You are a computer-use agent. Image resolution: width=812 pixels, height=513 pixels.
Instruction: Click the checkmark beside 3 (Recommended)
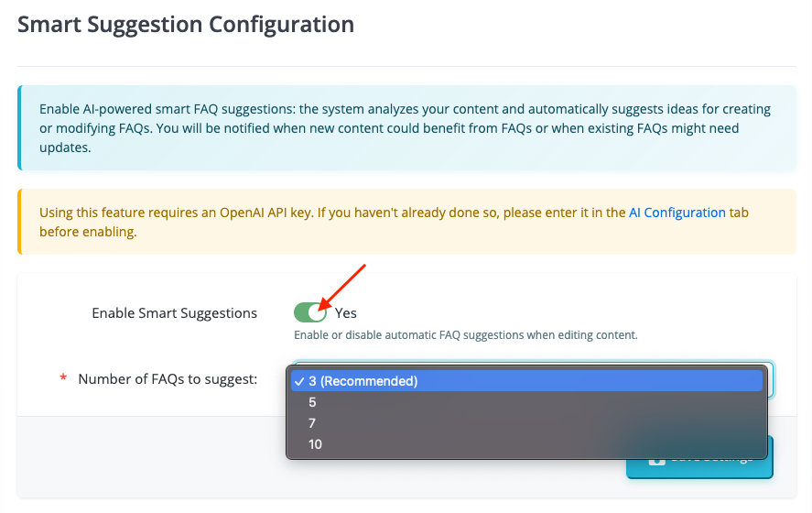[299, 381]
